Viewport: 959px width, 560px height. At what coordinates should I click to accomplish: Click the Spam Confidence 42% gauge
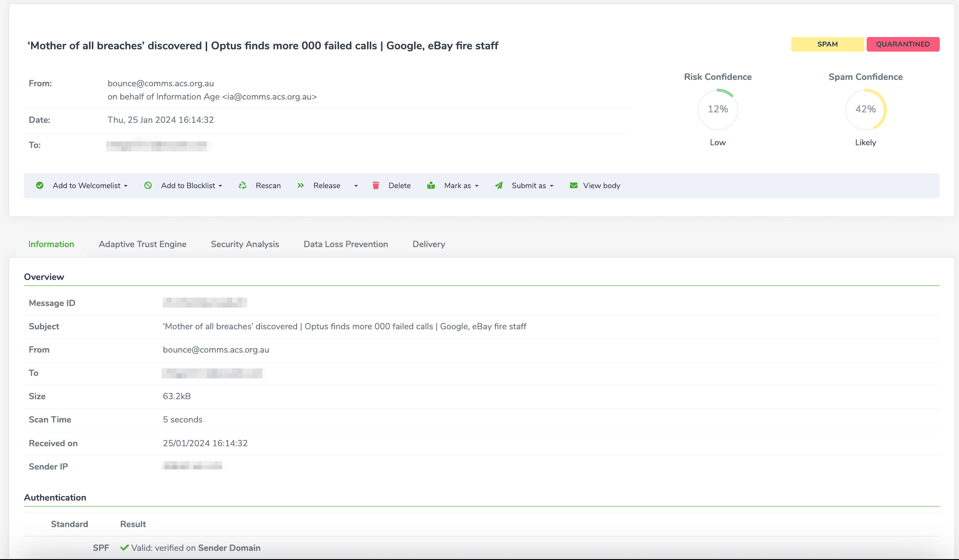(865, 109)
